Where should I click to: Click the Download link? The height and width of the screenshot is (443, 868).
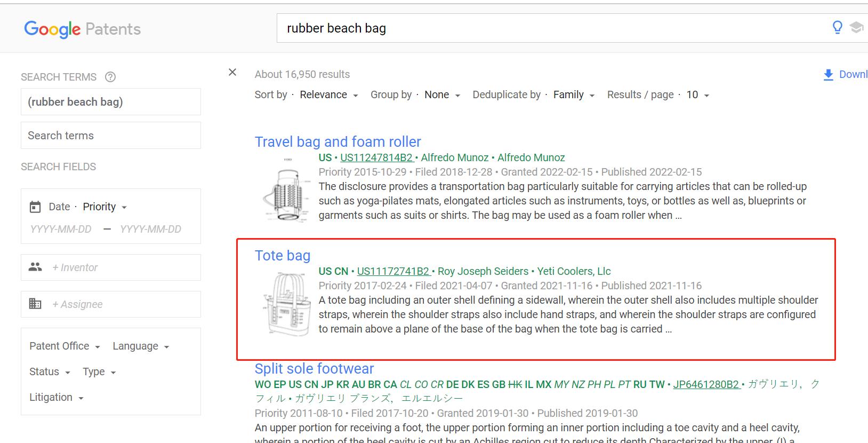click(853, 74)
